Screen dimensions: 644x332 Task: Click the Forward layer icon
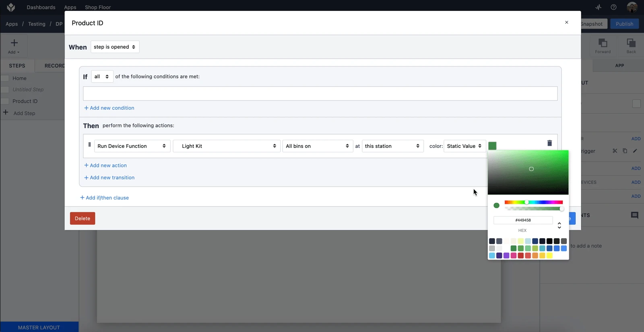pos(603,43)
